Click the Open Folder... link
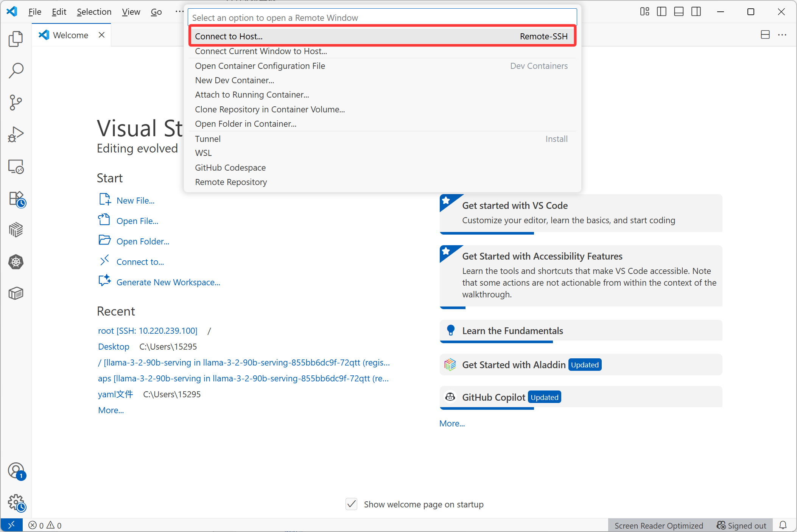This screenshot has width=797, height=532. 143,241
